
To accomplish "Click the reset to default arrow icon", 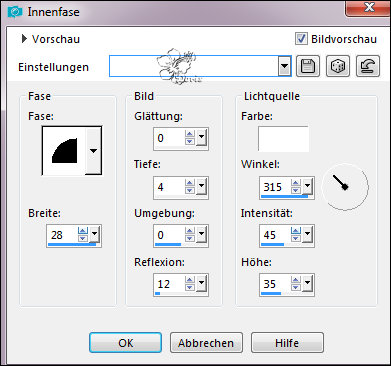I will pyautogui.click(x=368, y=66).
